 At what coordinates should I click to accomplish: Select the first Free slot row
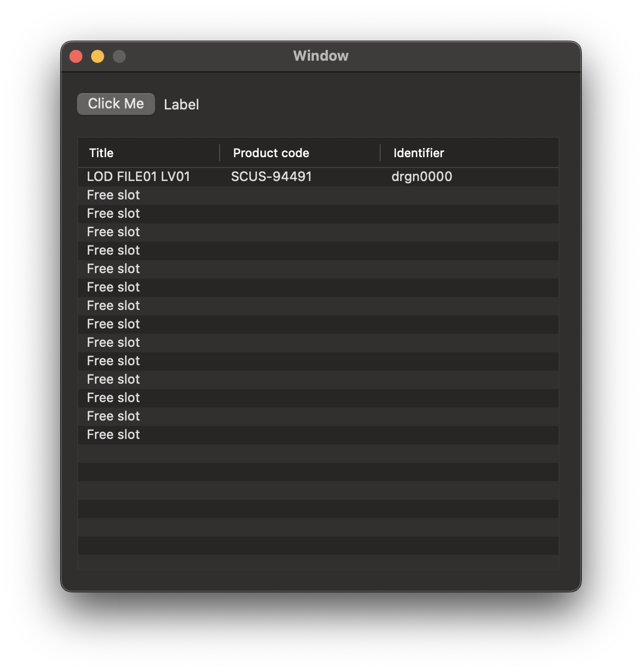click(x=113, y=195)
